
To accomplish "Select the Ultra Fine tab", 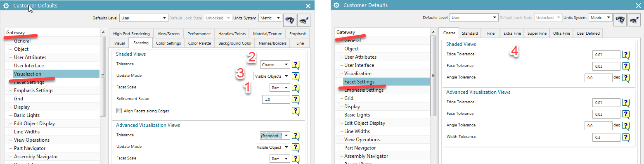I will point(561,33).
